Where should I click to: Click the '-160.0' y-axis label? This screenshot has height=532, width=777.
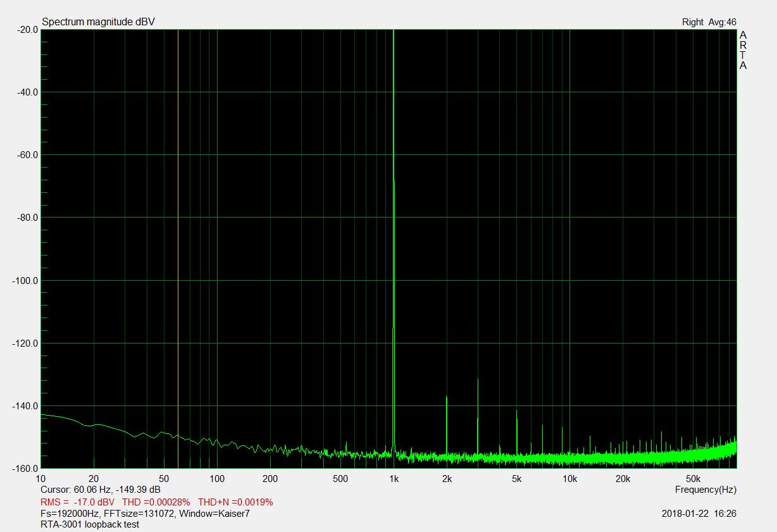click(x=25, y=469)
